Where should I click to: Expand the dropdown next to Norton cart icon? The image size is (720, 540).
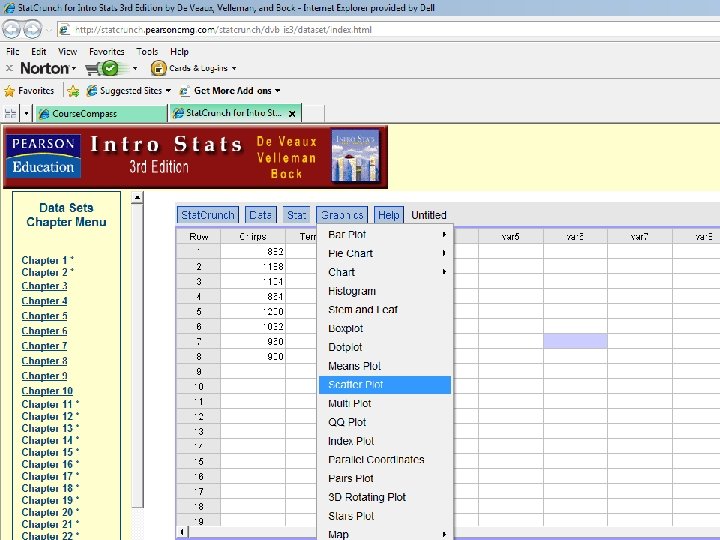(x=135, y=68)
